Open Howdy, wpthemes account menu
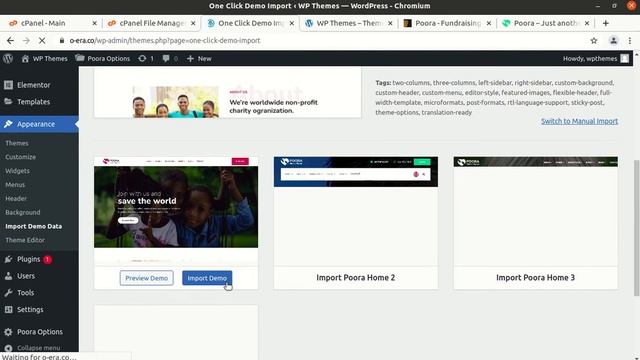Image resolution: width=640 pixels, height=360 pixels. point(596,58)
